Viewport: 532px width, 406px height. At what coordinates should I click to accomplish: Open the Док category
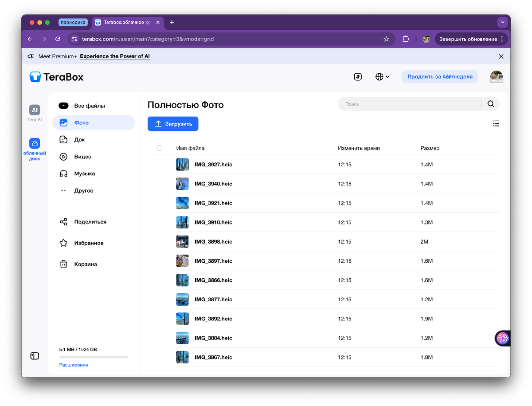click(94, 139)
